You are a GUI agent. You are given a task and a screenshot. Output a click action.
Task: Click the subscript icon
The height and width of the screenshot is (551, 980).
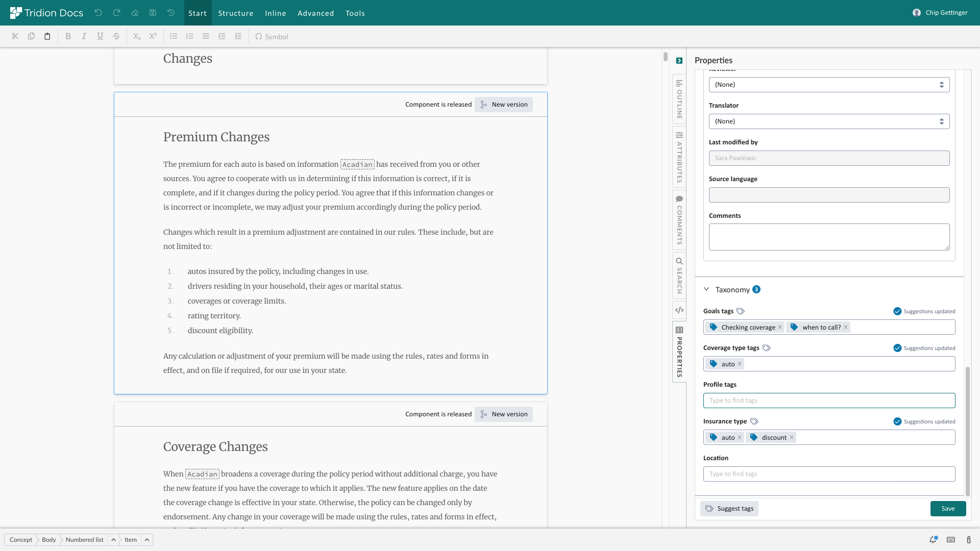136,36
